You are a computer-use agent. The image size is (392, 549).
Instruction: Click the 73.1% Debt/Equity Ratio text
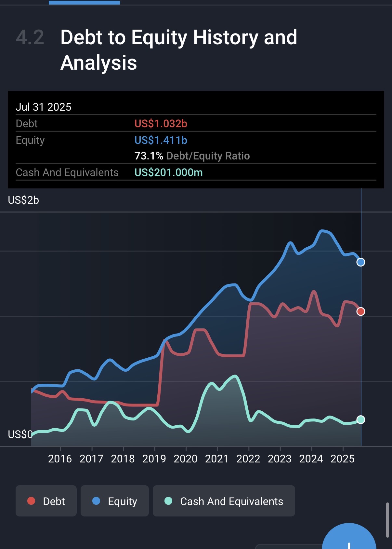pos(192,156)
